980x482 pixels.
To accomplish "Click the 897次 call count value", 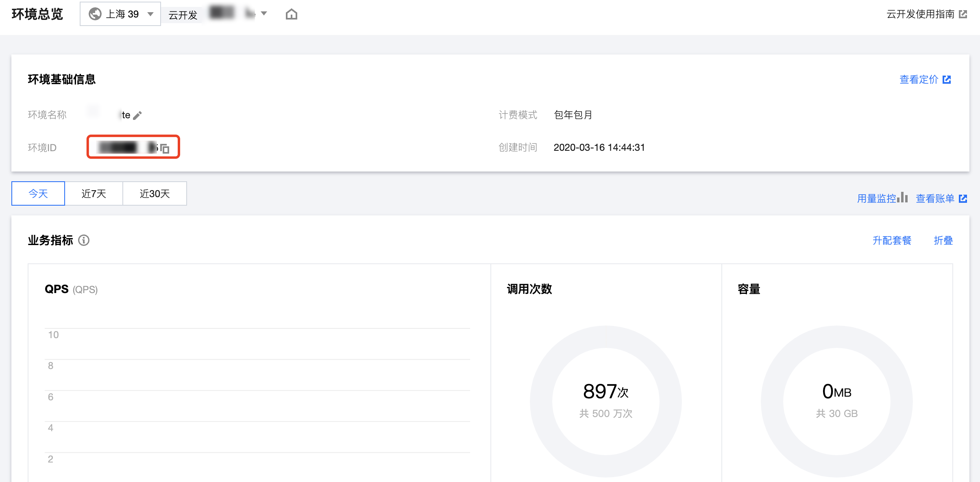I will [x=606, y=391].
